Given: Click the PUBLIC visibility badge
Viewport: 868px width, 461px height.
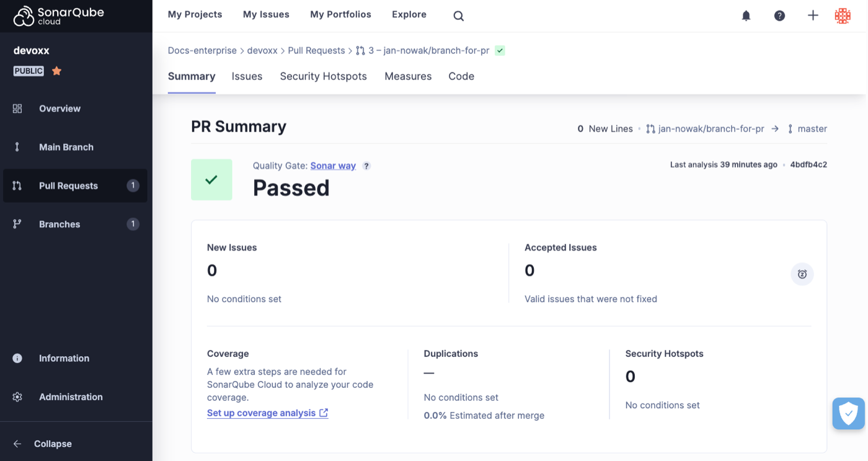Looking at the screenshot, I should pyautogui.click(x=29, y=71).
